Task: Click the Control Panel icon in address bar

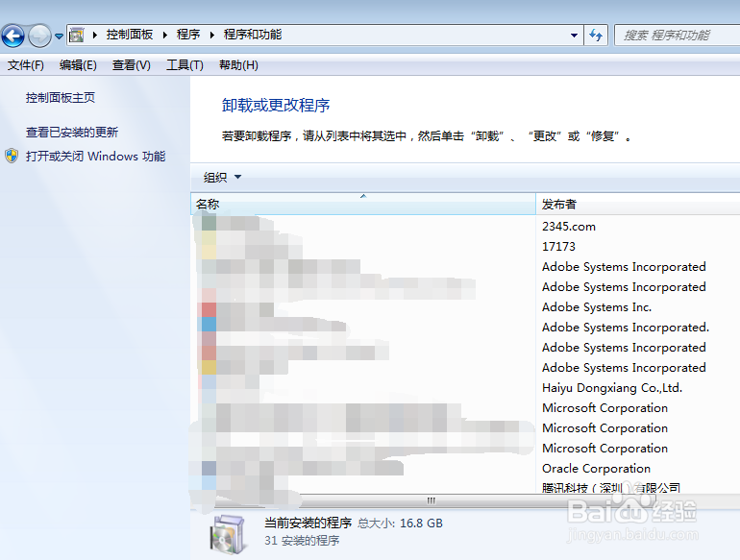Action: click(x=77, y=35)
